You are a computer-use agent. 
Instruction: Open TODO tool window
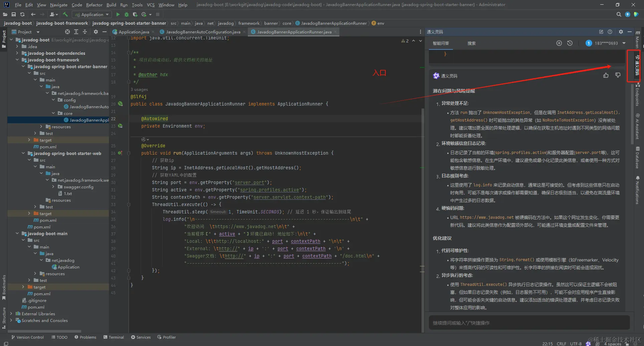point(59,337)
